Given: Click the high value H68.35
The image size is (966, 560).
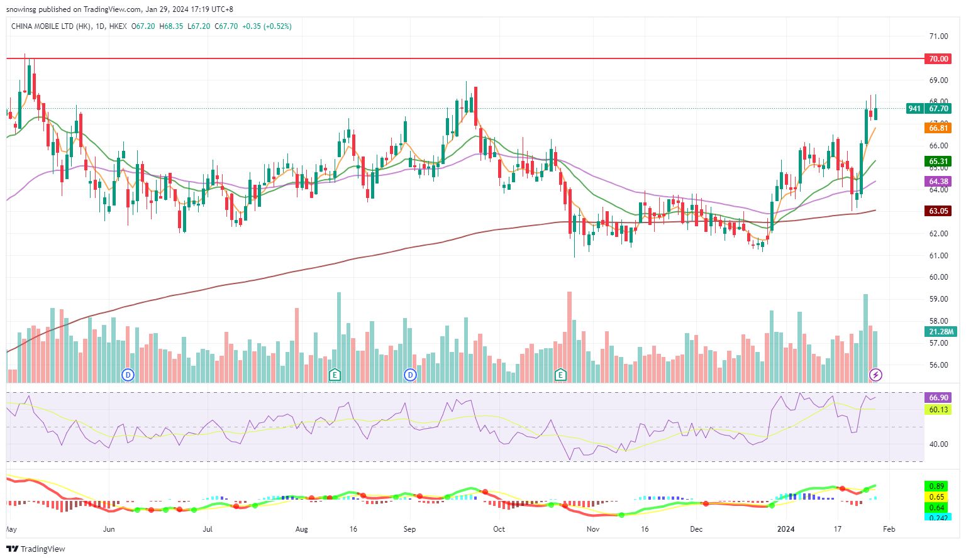Looking at the screenshot, I should [171, 26].
